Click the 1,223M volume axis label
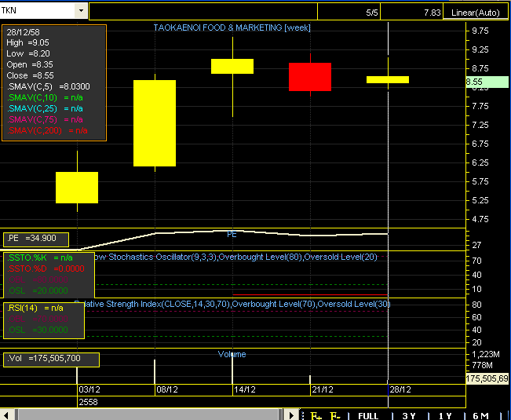The height and width of the screenshot is (420, 511). (x=486, y=354)
